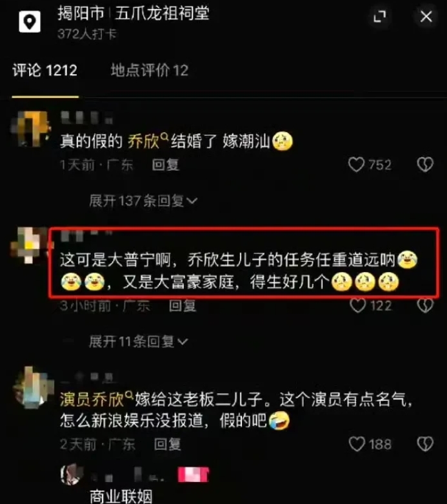Dislike the comment posted 2天前
The width and height of the screenshot is (447, 504).
point(425,444)
